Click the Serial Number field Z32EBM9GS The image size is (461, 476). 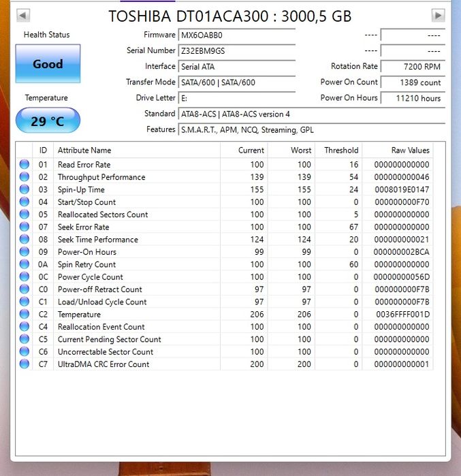pos(237,50)
